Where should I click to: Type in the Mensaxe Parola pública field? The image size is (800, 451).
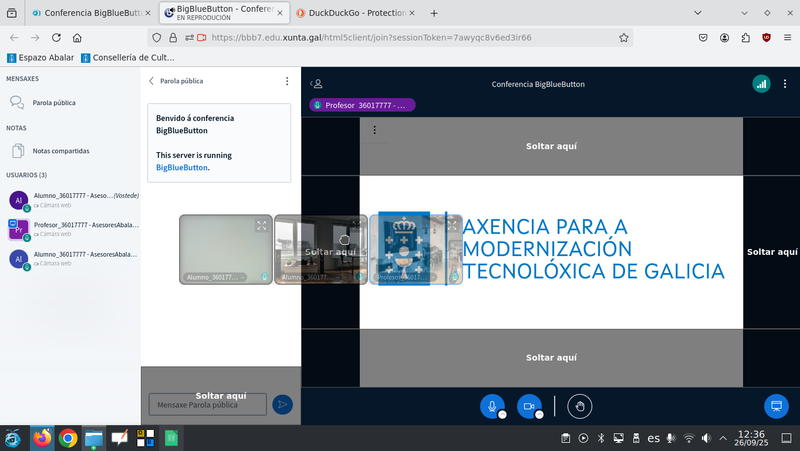tap(207, 404)
